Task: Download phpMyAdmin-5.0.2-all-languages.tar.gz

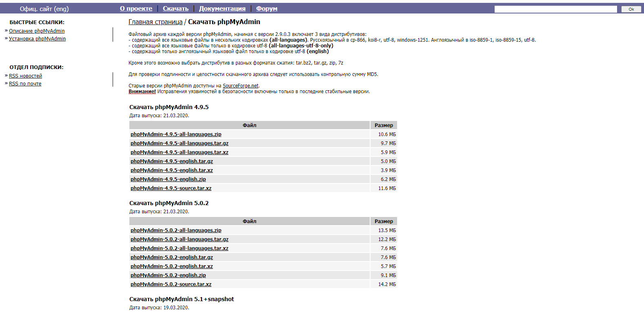Action: 179,239
